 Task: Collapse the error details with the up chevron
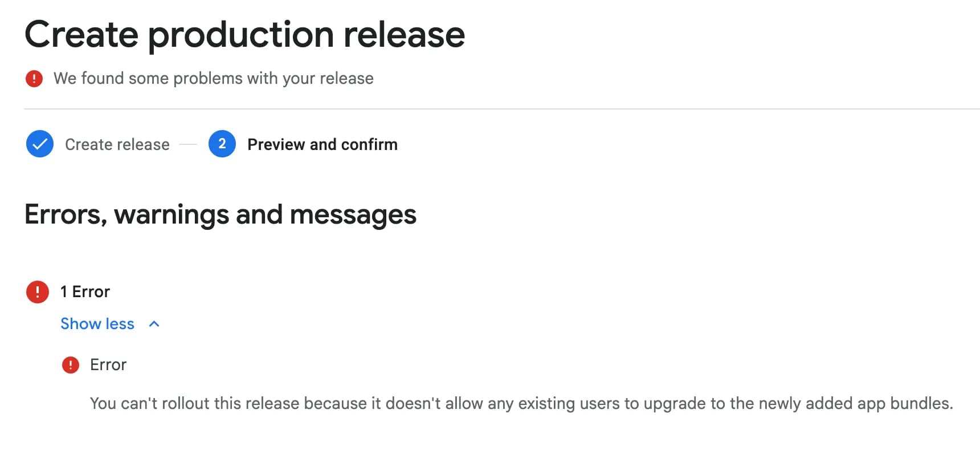pyautogui.click(x=153, y=323)
